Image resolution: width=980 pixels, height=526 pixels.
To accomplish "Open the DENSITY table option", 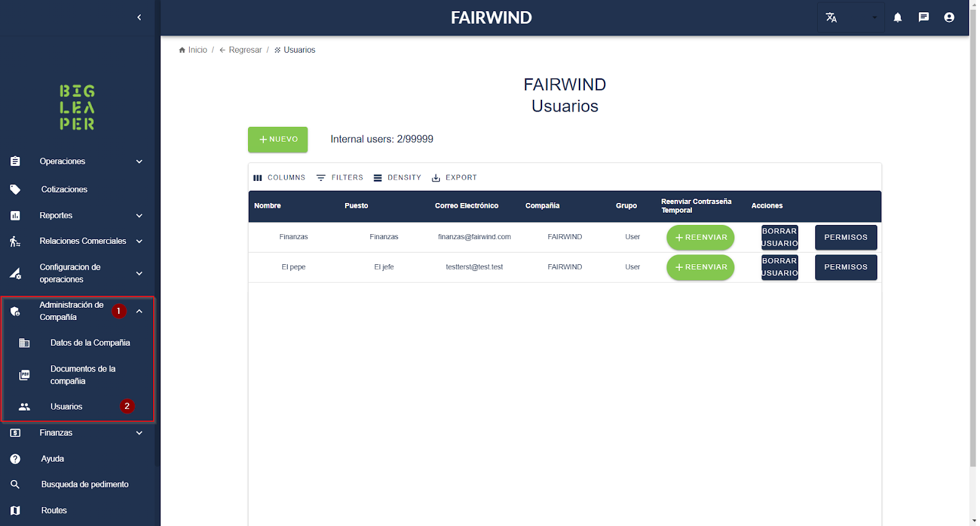I will point(398,177).
